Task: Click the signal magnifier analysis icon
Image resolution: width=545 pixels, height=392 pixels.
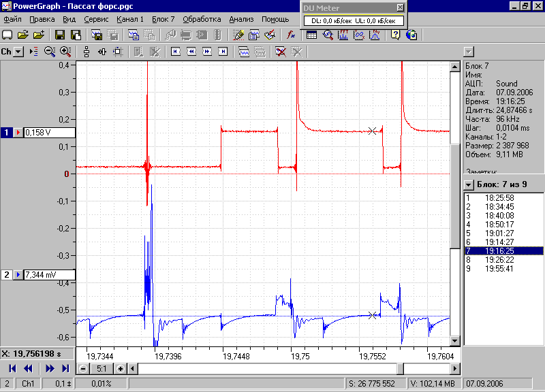Action: [328, 35]
